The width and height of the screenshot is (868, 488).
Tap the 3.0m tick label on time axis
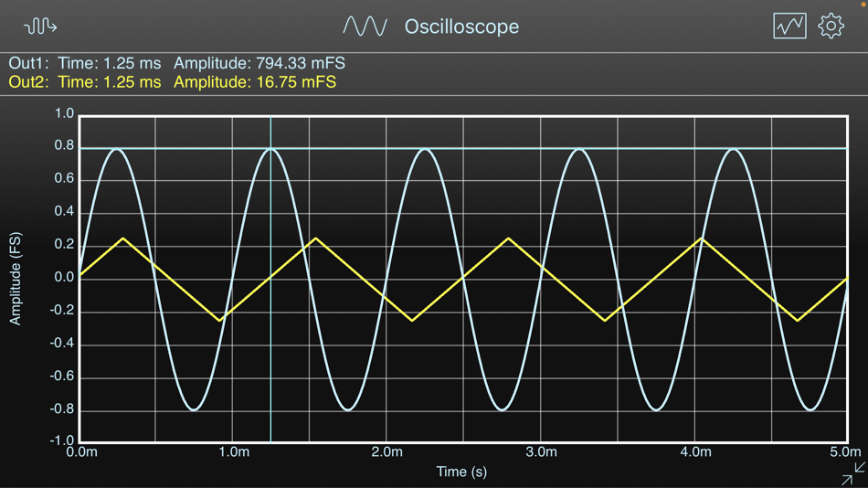pyautogui.click(x=542, y=452)
